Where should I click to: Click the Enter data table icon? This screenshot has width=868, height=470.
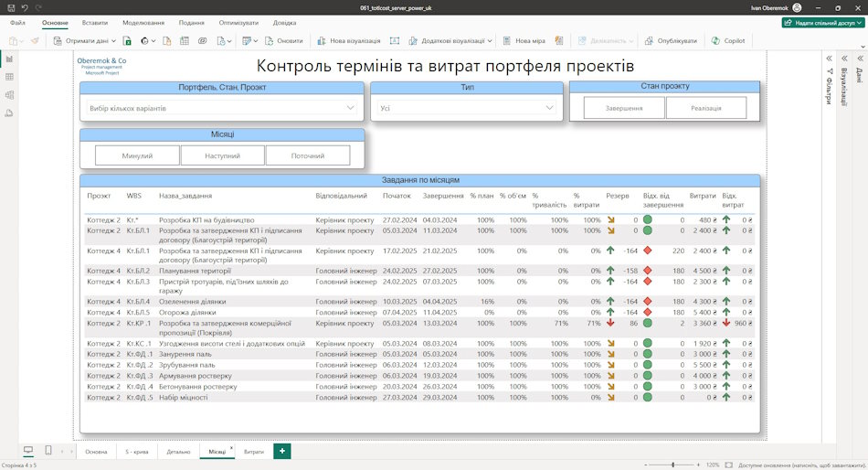coord(185,41)
